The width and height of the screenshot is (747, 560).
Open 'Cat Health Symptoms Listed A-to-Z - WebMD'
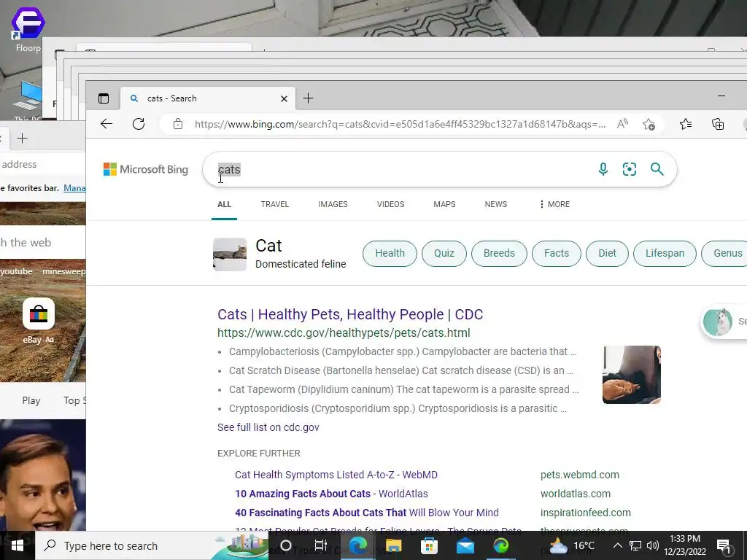(x=336, y=475)
